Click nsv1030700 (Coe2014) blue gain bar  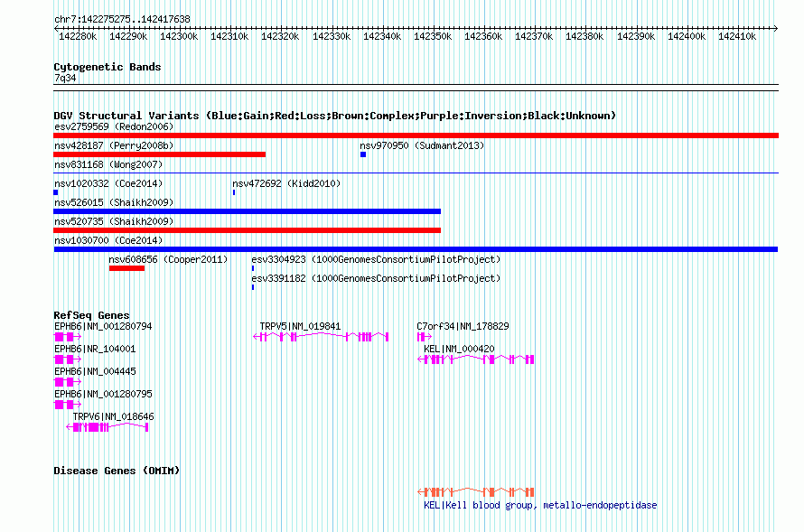point(416,249)
